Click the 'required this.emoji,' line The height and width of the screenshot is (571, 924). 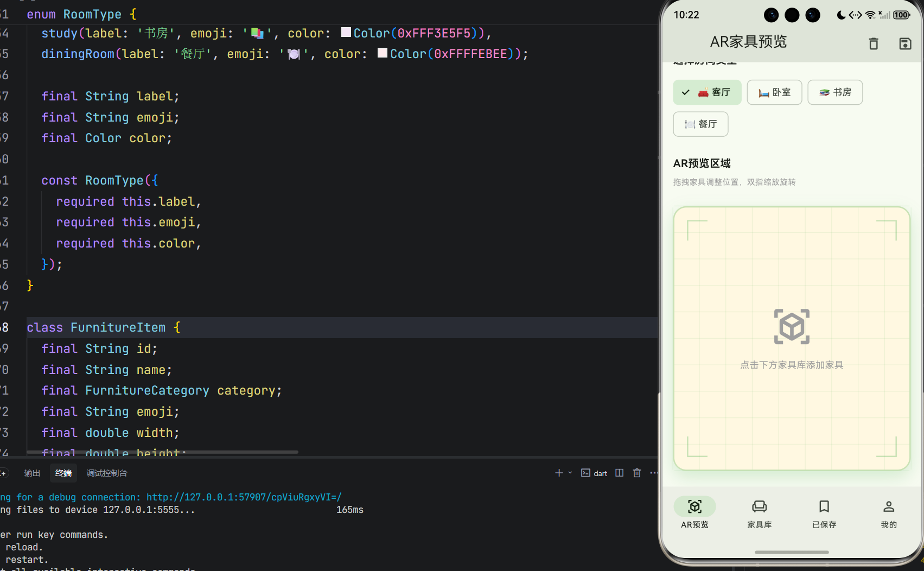point(129,222)
